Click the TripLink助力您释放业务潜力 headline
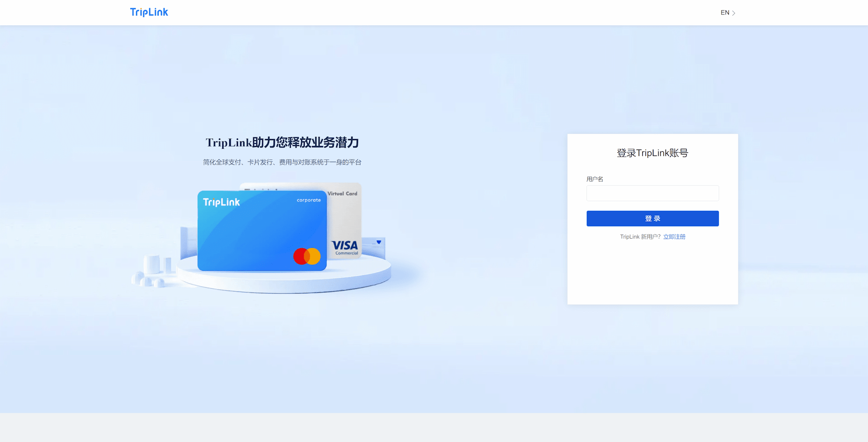Screen dimensions: 868x442 point(282,143)
